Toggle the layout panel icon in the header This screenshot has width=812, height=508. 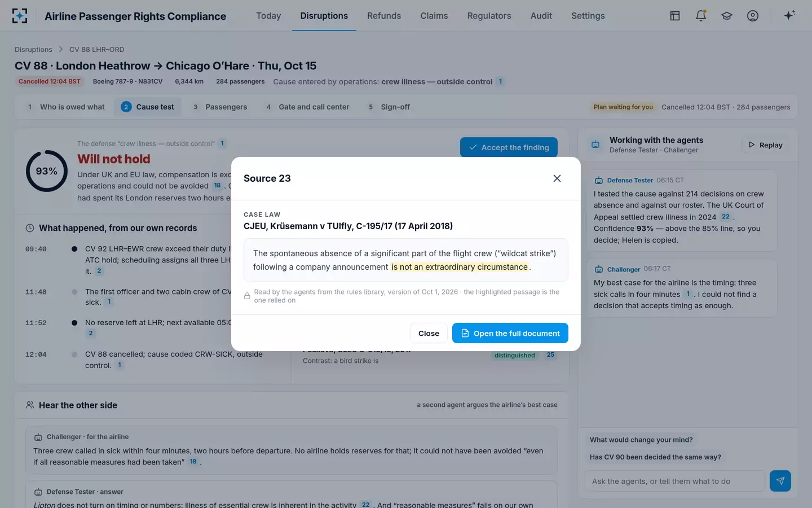675,16
